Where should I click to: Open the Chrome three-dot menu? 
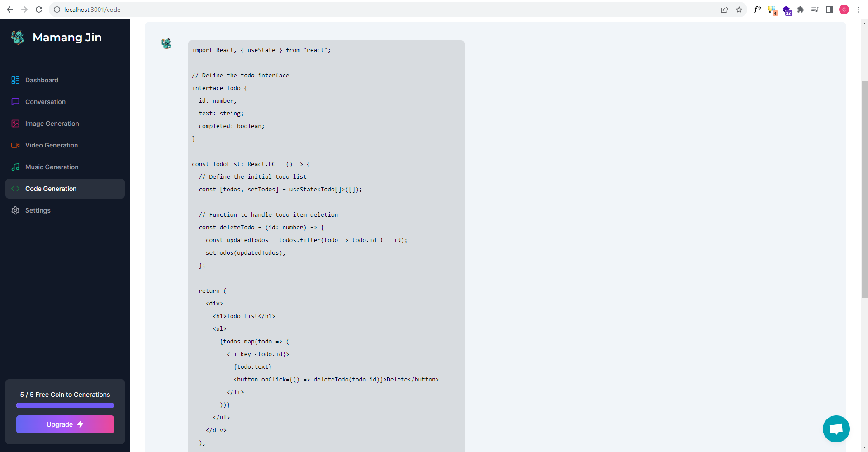tap(859, 10)
